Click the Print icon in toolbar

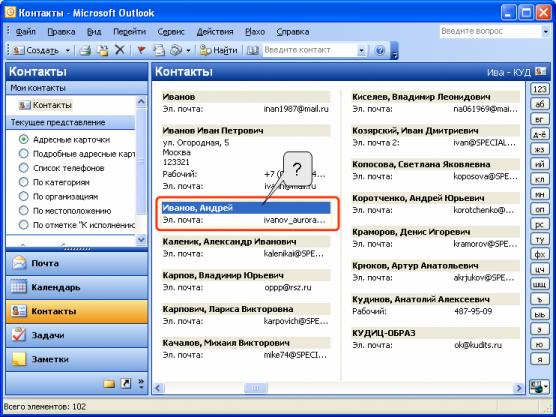coord(85,50)
